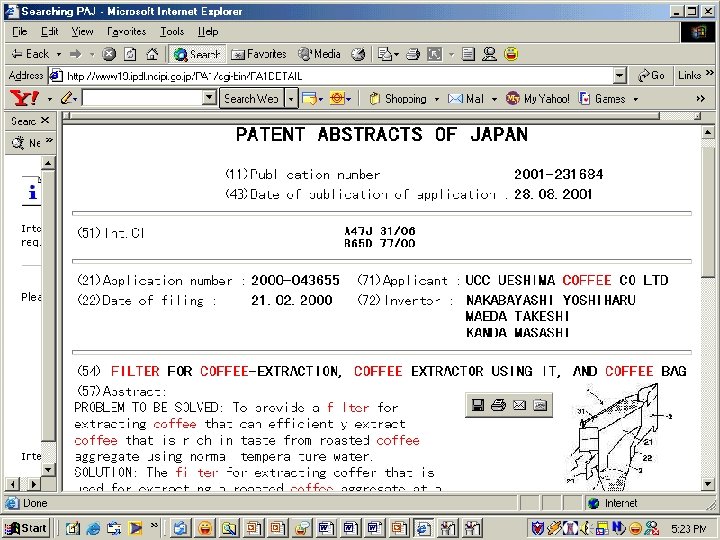Print the page from IE toolbar
The height and width of the screenshot is (540, 720).
(413, 54)
